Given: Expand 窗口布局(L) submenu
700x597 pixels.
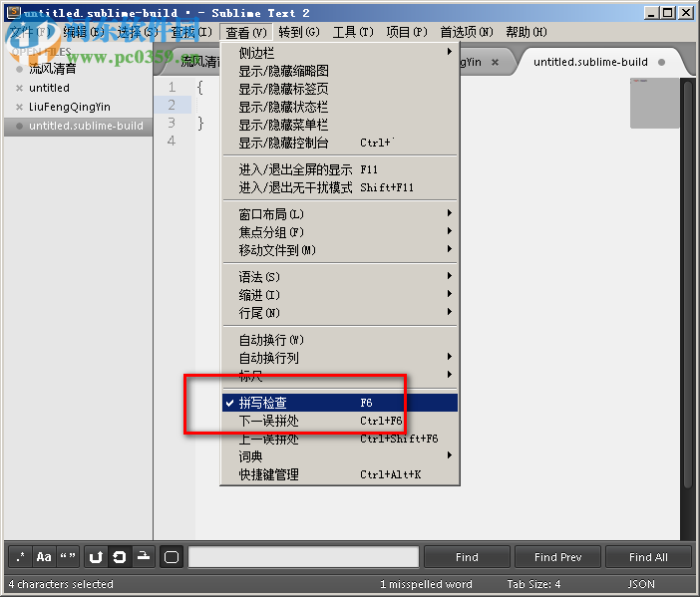Looking at the screenshot, I should click(340, 214).
